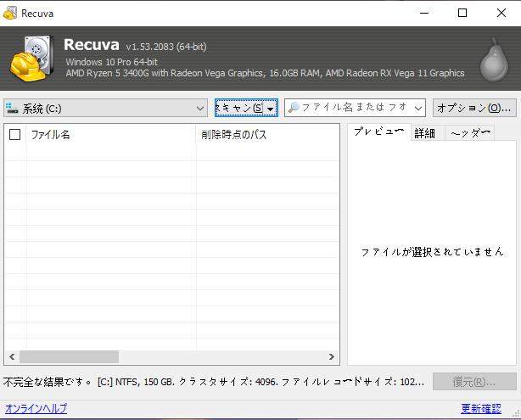Screen dimensions: 521x420
Task: Switch to the 詳細 tab
Action: [x=428, y=133]
